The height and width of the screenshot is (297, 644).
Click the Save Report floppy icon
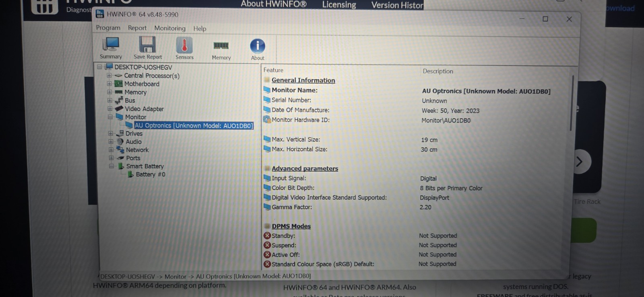tap(148, 48)
